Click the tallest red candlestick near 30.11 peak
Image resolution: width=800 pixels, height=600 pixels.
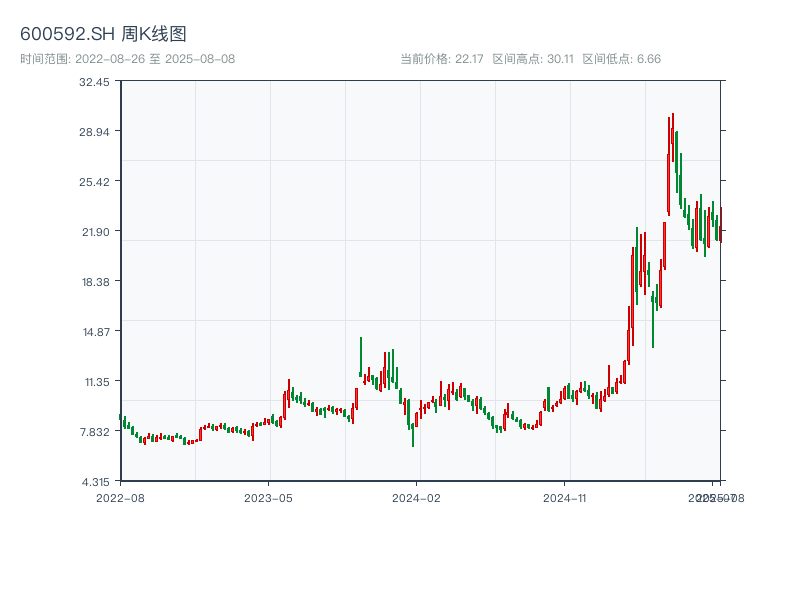pyautogui.click(x=673, y=138)
